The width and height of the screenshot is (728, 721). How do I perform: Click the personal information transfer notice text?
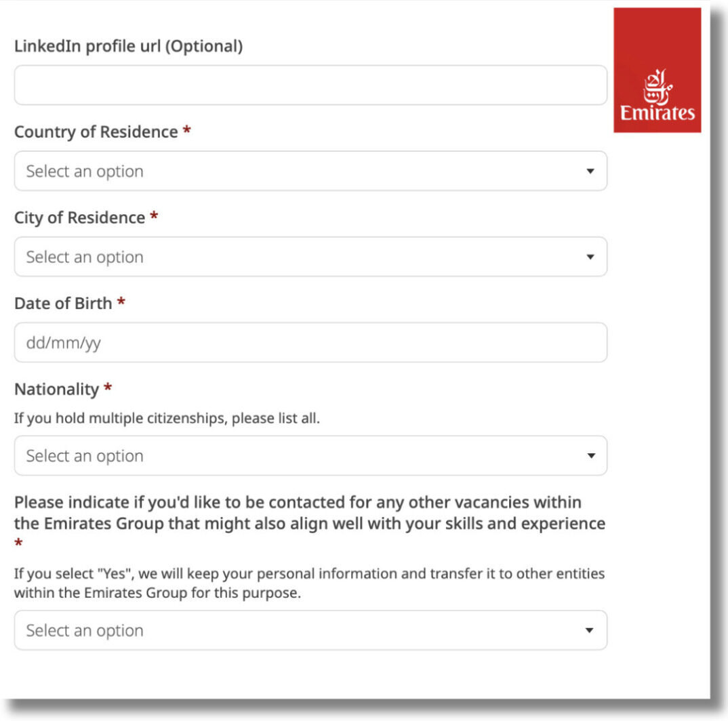pos(309,582)
